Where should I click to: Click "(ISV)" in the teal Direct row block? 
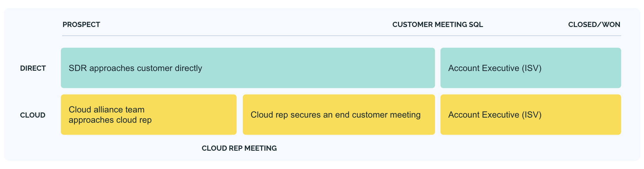(x=532, y=68)
